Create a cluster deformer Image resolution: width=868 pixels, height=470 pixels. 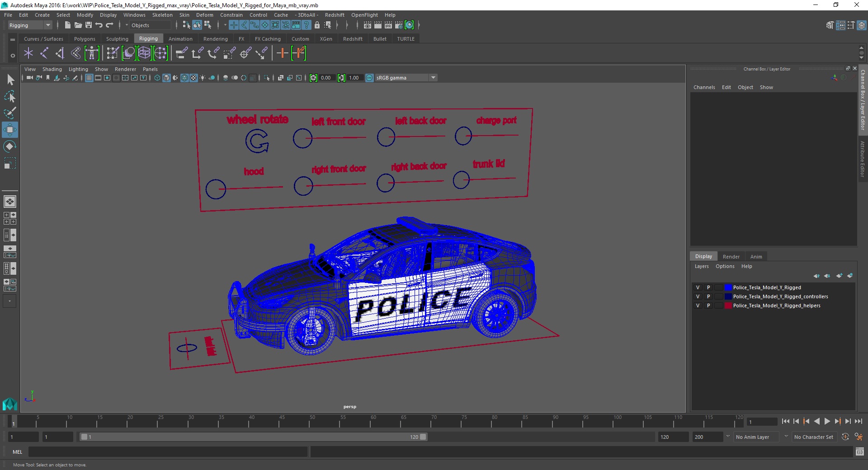[160, 53]
